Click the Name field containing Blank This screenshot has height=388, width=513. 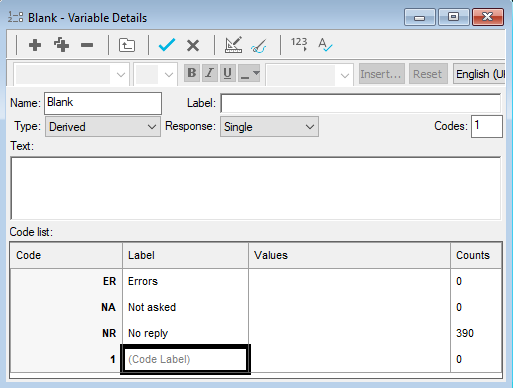point(103,103)
